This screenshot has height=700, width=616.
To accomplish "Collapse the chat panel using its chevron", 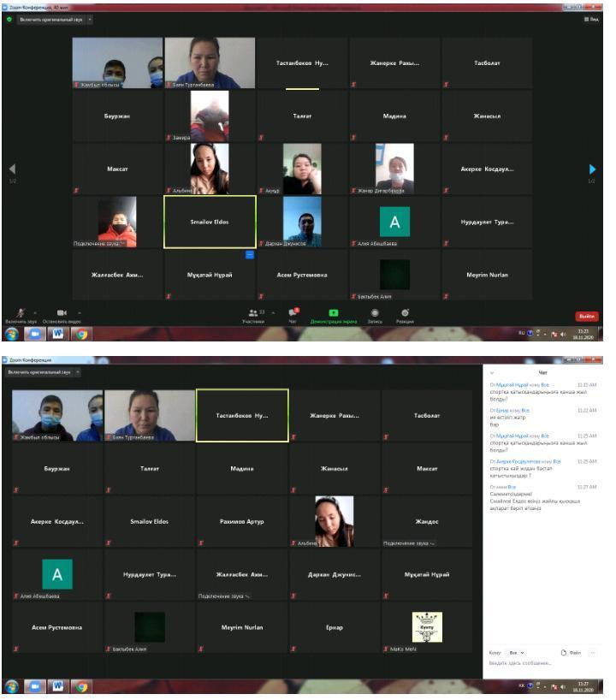I will coord(492,373).
